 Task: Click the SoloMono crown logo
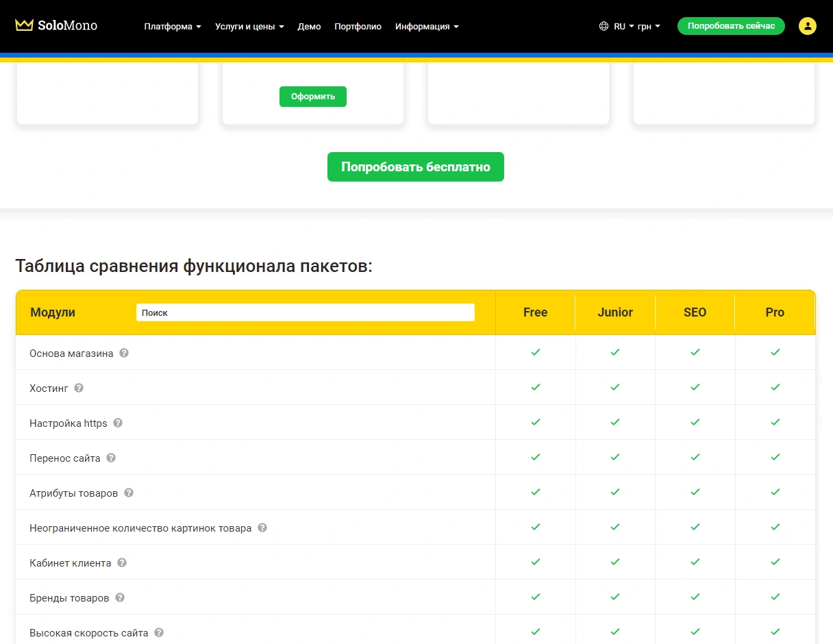pyautogui.click(x=25, y=25)
